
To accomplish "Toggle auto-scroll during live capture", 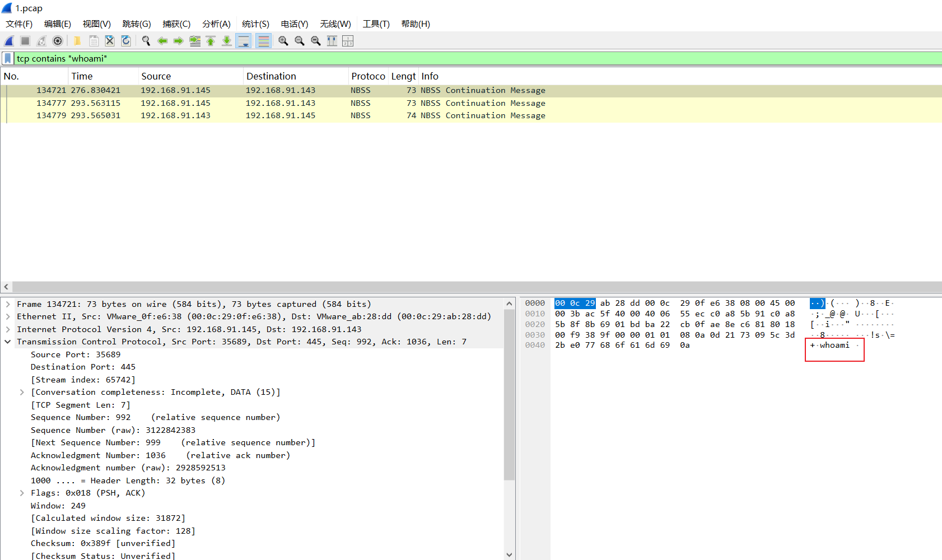I will tap(244, 41).
